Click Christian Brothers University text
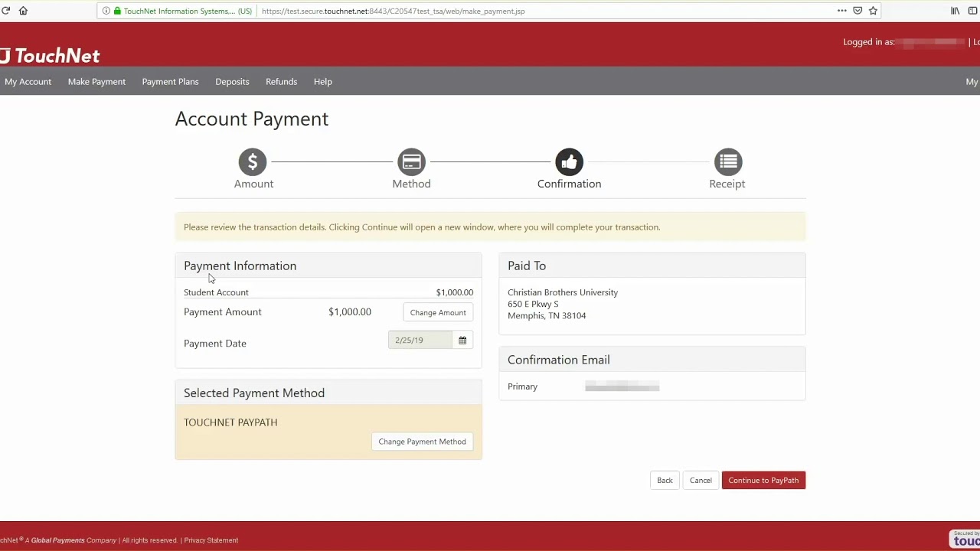This screenshot has height=551, width=980. pos(563,292)
